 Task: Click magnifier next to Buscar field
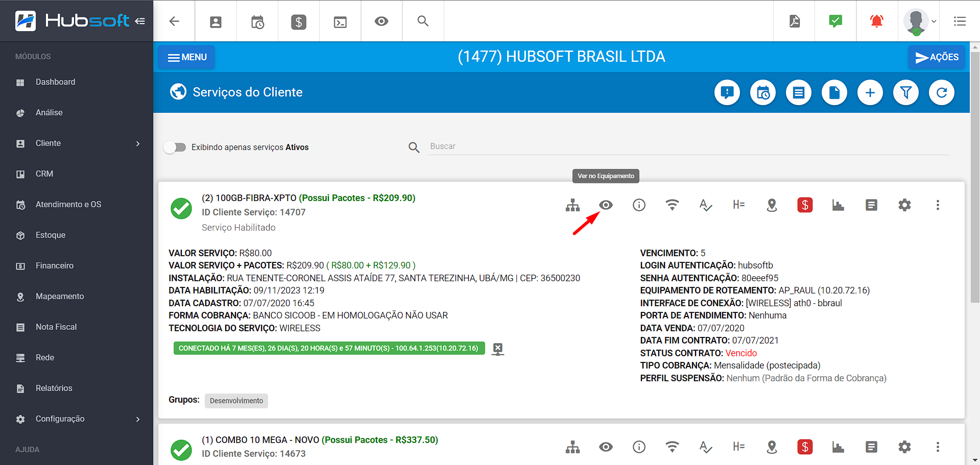pyautogui.click(x=414, y=148)
